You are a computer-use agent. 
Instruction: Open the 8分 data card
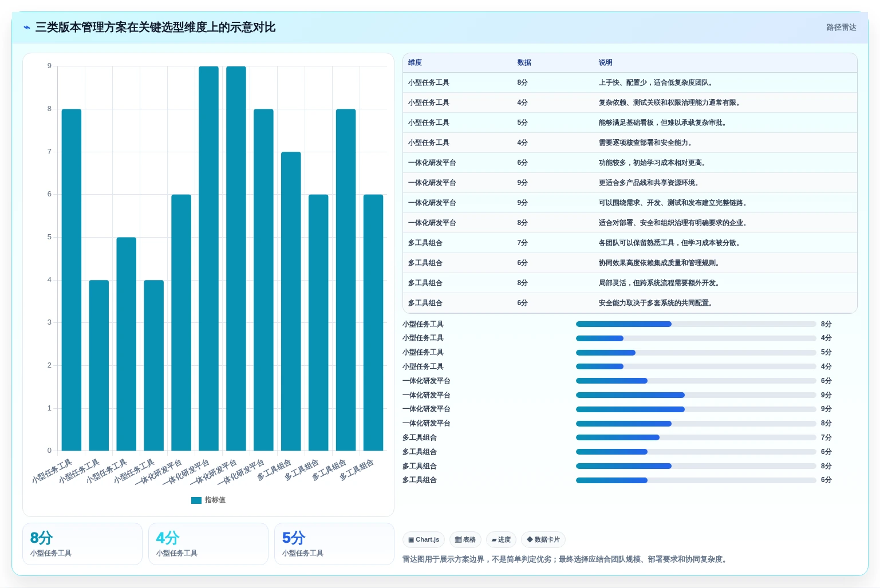(x=82, y=544)
